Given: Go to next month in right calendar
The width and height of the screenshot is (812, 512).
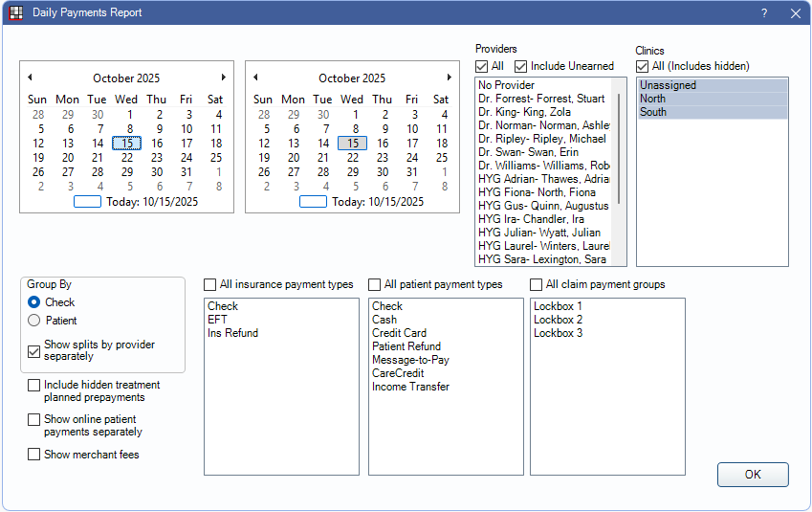Looking at the screenshot, I should tap(450, 78).
